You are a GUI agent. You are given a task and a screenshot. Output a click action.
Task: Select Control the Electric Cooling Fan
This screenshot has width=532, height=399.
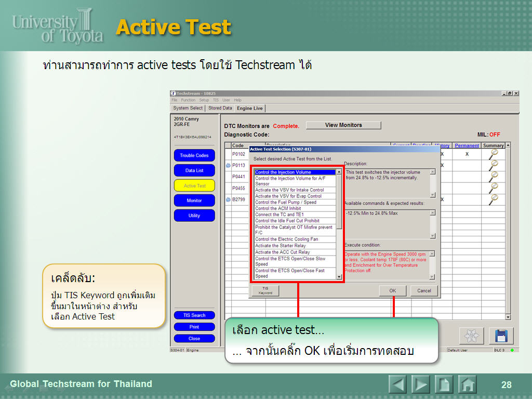(295, 239)
